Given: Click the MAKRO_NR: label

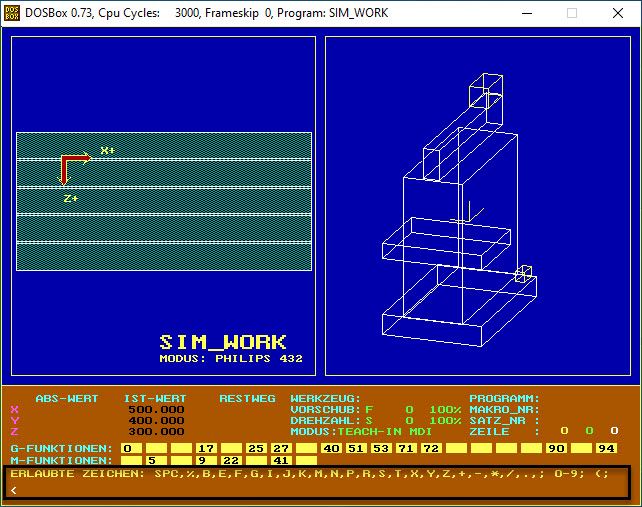Looking at the screenshot, I should coord(505,410).
